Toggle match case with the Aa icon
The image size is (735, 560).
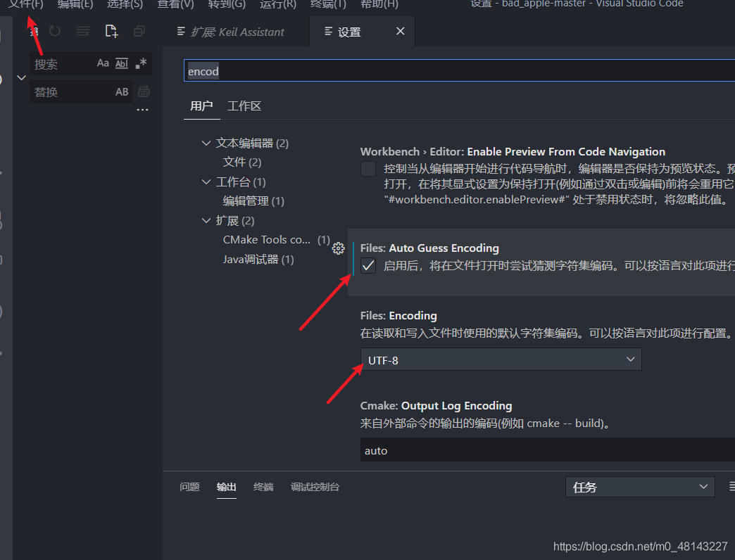click(103, 63)
